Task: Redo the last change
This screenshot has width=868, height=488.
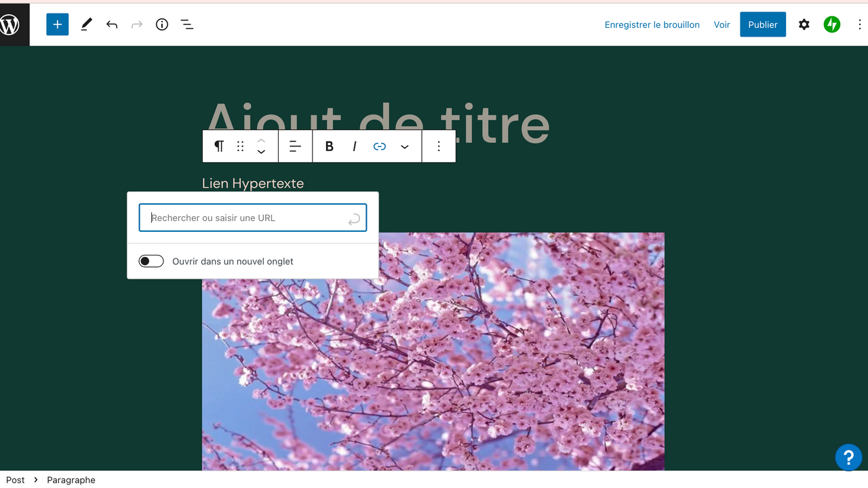Action: click(137, 24)
